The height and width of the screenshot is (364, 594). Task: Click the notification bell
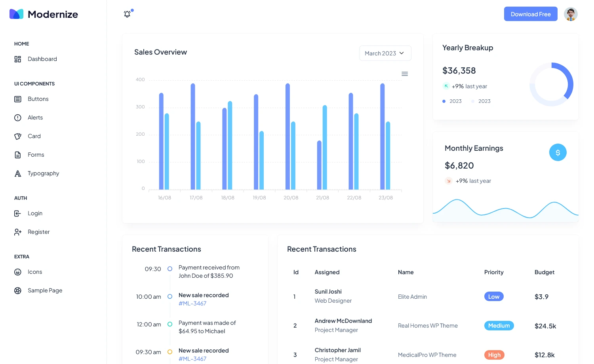click(127, 14)
